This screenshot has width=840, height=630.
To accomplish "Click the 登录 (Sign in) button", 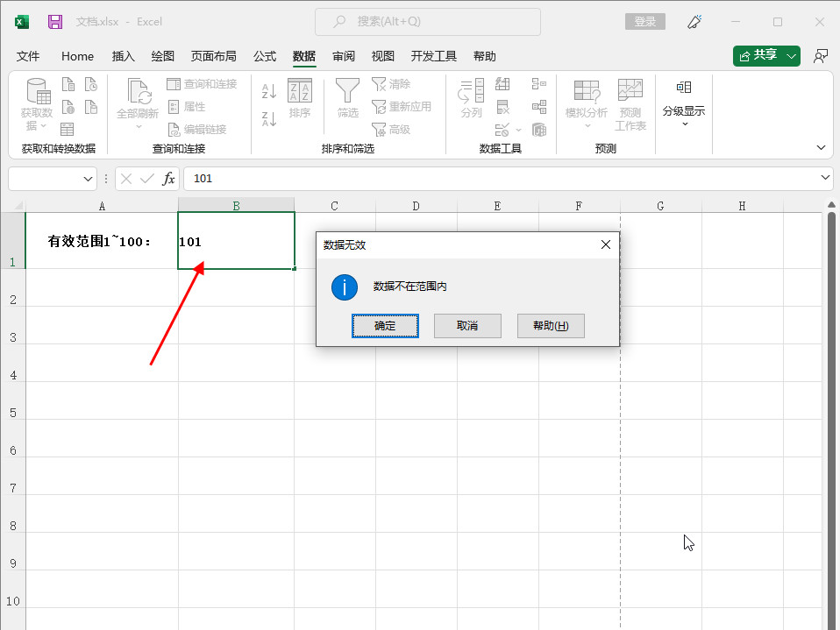I will click(x=645, y=21).
